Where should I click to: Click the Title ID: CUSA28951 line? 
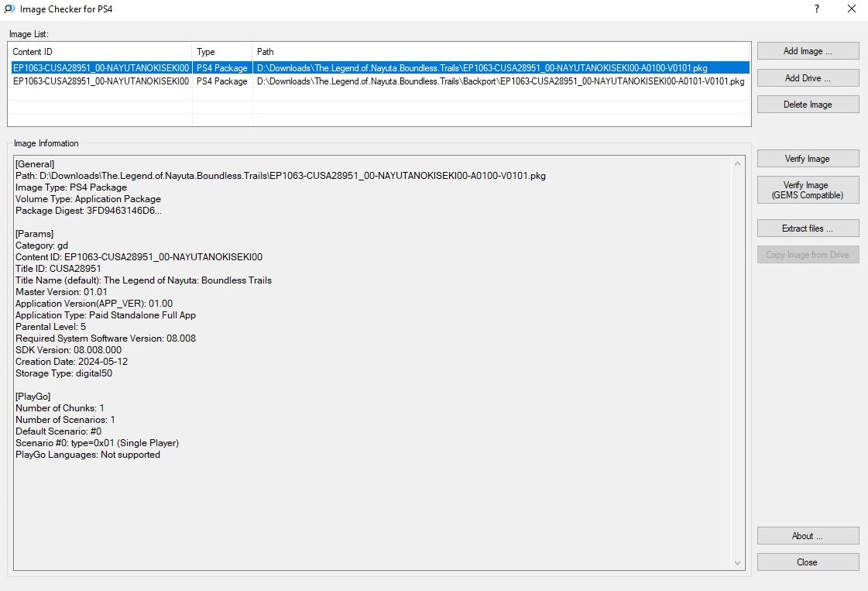[58, 269]
